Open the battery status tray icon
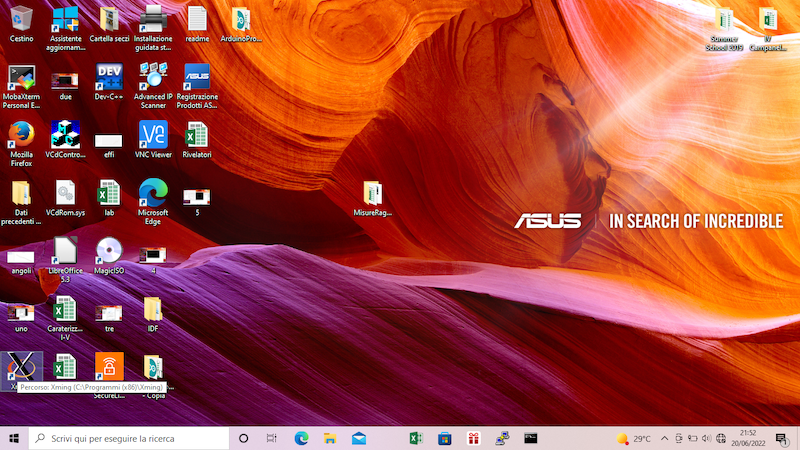 click(692, 438)
